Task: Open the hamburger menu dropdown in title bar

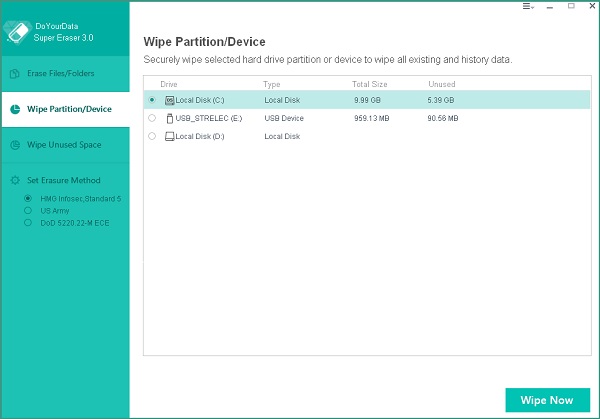Action: (x=528, y=7)
